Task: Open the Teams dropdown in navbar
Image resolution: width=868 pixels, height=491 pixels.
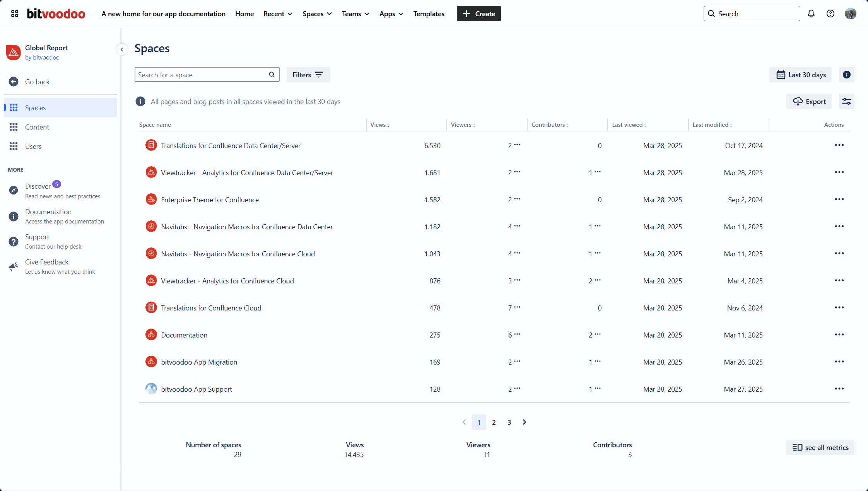Action: tap(355, 14)
